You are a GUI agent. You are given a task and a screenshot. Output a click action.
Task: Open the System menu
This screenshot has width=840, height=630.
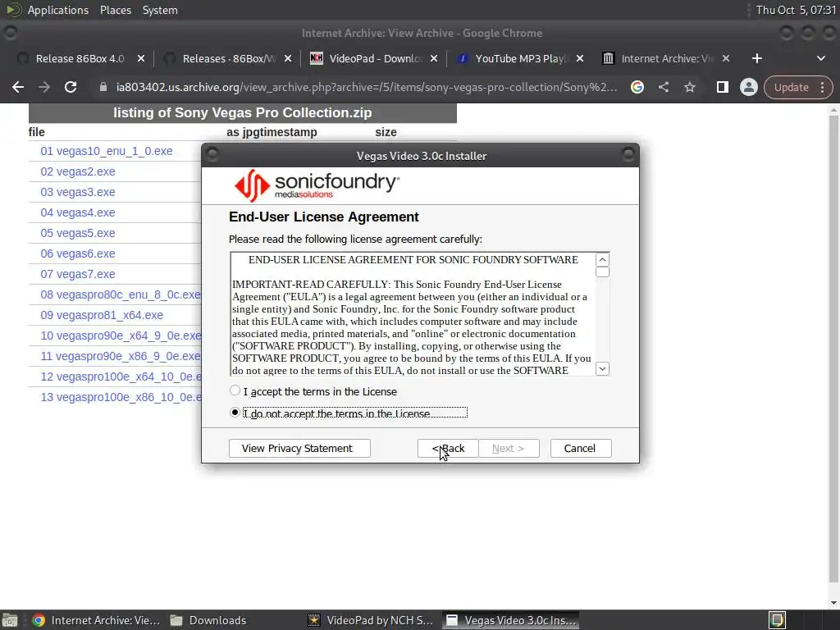[x=160, y=10]
